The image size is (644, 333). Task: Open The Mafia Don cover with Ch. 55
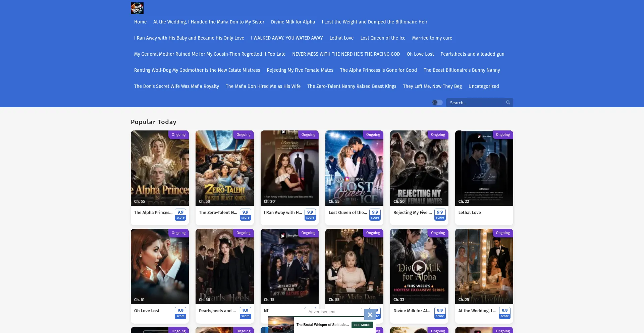(x=354, y=266)
